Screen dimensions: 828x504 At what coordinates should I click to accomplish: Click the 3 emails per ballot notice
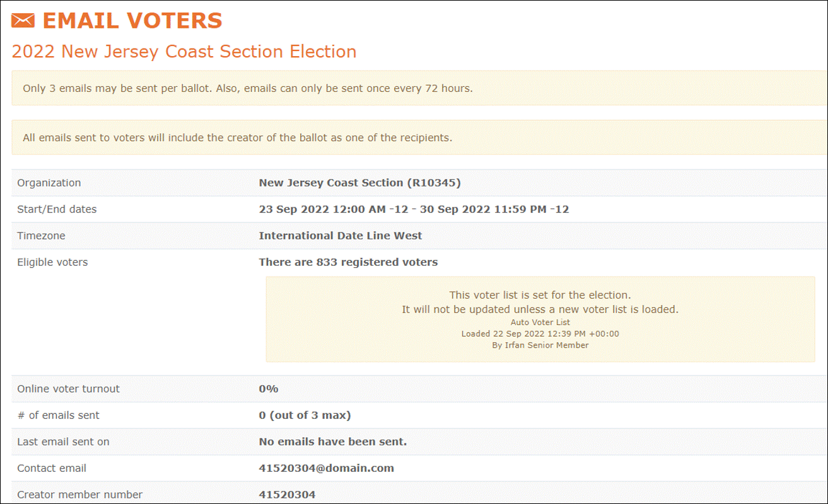click(419, 88)
